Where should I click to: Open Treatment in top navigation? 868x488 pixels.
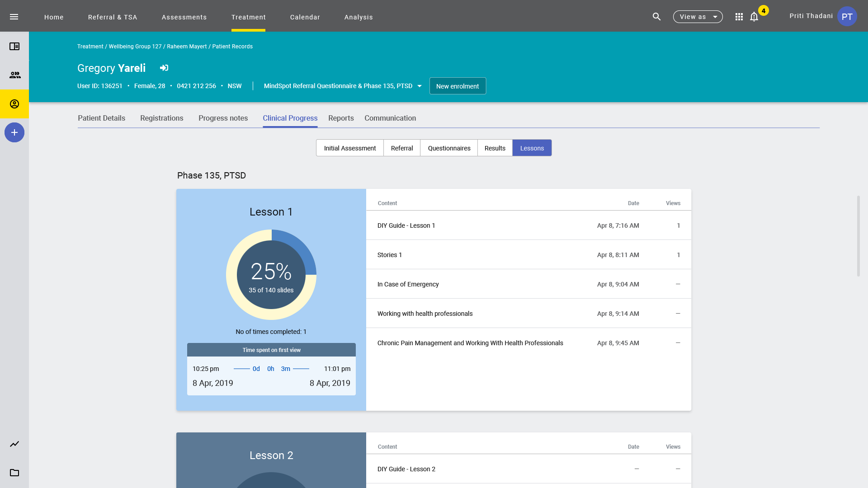point(249,17)
